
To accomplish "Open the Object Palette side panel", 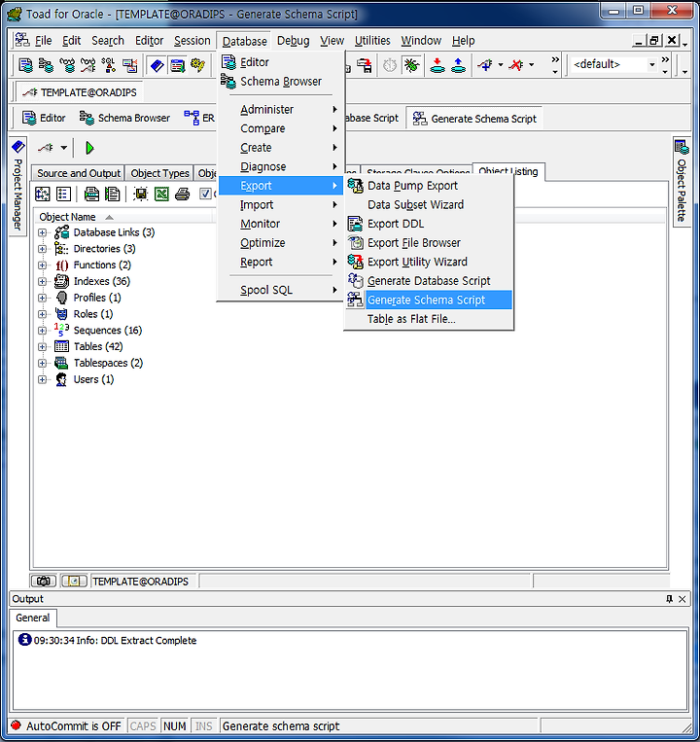I will click(682, 182).
